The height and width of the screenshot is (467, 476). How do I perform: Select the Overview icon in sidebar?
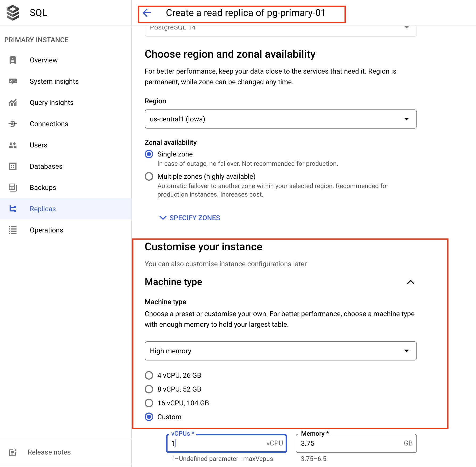pos(12,60)
